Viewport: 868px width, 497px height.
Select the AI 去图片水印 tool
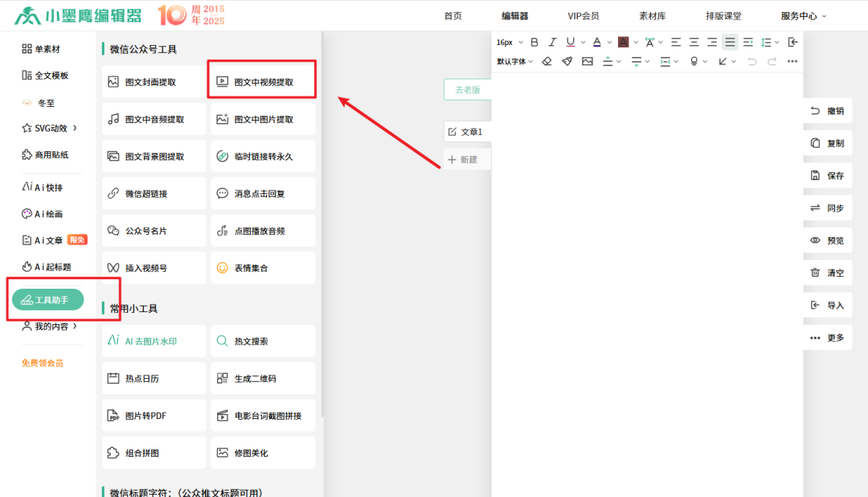(154, 341)
